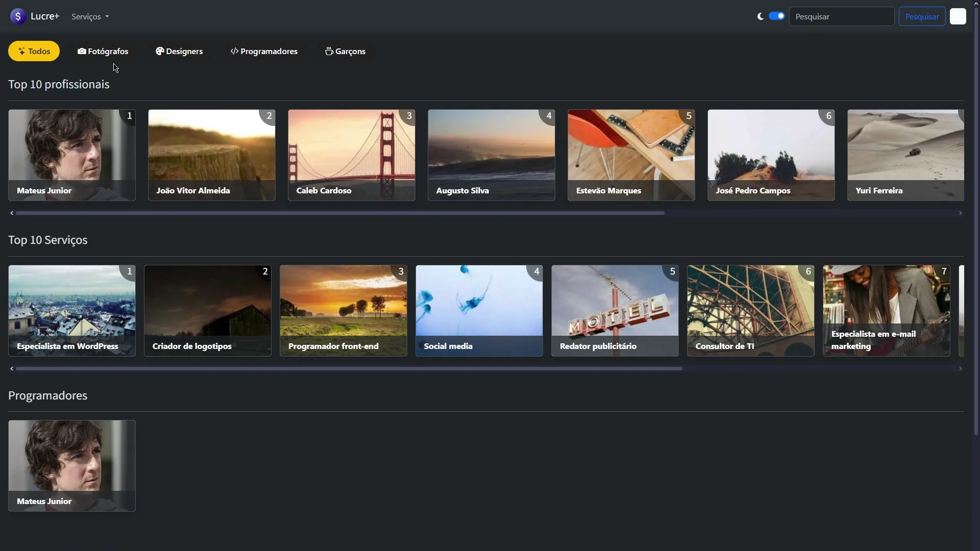Click the sparkle icon on Todos
Image resolution: width=980 pixels, height=551 pixels.
pyautogui.click(x=22, y=51)
